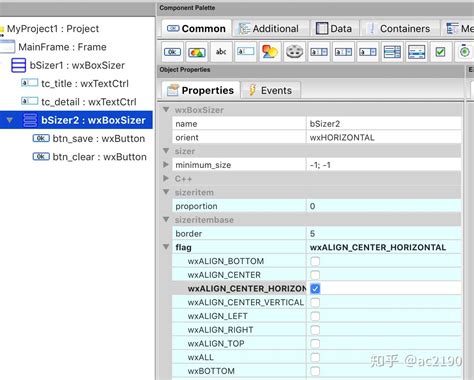This screenshot has height=380, width=474.
Task: Switch to the Events tab
Action: [271, 90]
